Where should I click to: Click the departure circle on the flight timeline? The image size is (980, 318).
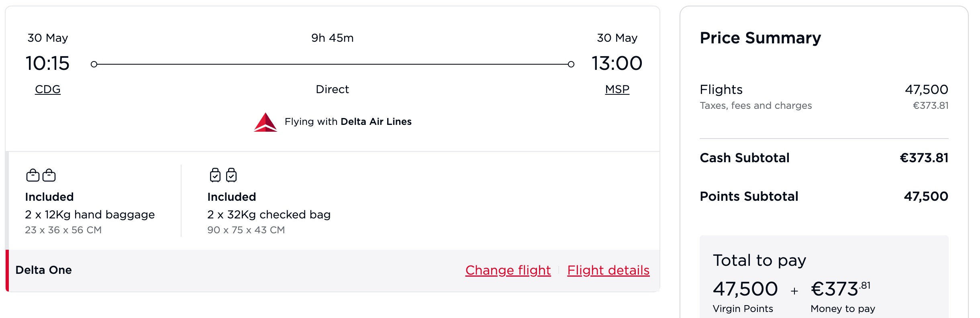95,63
